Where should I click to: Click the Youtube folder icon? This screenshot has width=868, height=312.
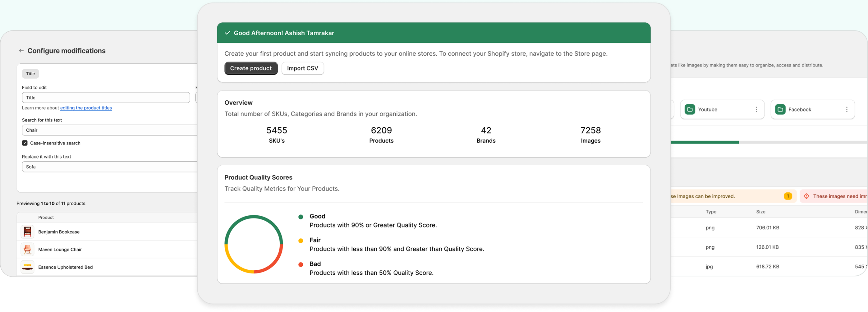690,109
